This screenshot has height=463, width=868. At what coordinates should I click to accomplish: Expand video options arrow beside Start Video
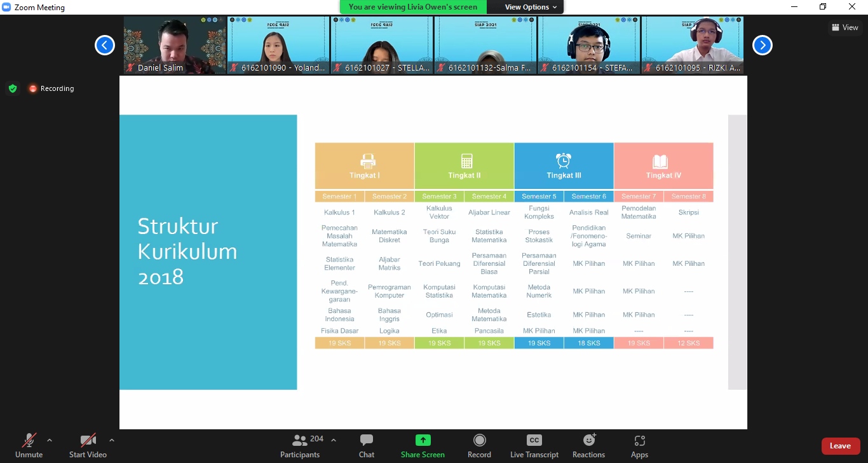point(112,439)
